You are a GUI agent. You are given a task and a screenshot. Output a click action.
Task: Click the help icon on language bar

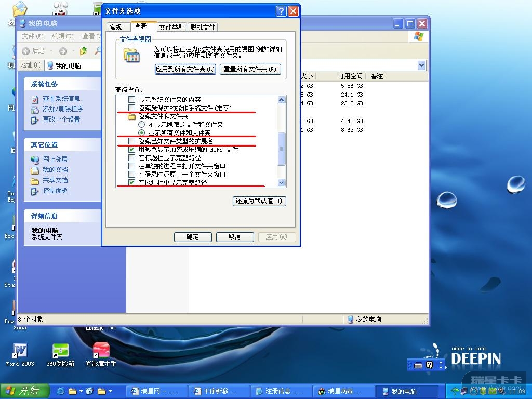(430, 365)
